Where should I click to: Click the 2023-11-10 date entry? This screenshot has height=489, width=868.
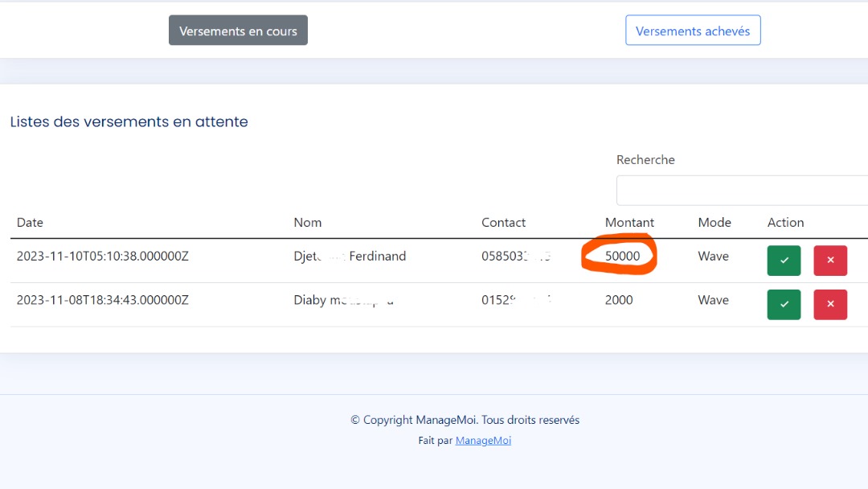[103, 257]
